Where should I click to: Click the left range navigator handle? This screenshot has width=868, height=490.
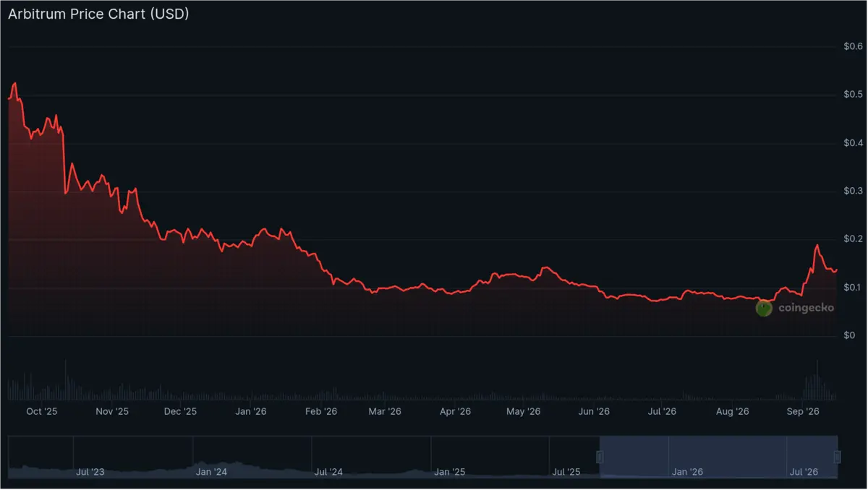(599, 457)
